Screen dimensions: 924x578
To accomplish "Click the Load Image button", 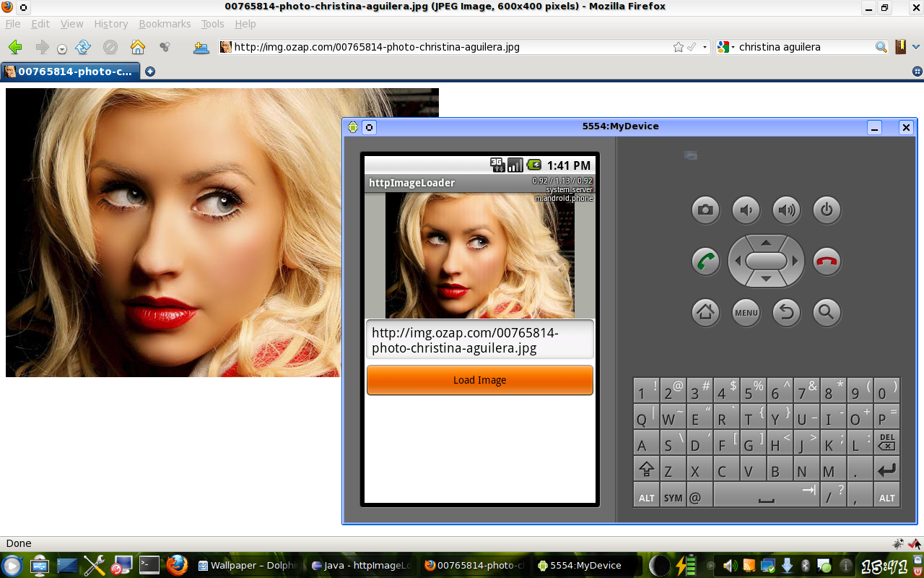I will (x=480, y=380).
